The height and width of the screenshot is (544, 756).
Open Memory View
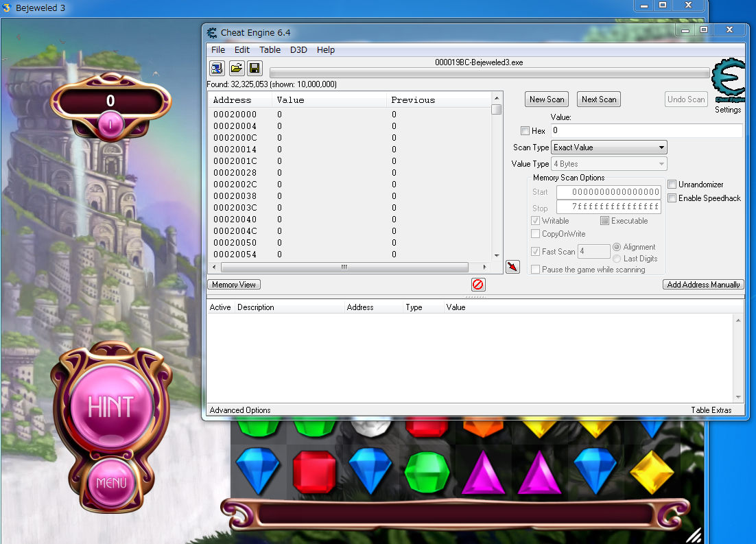point(234,285)
